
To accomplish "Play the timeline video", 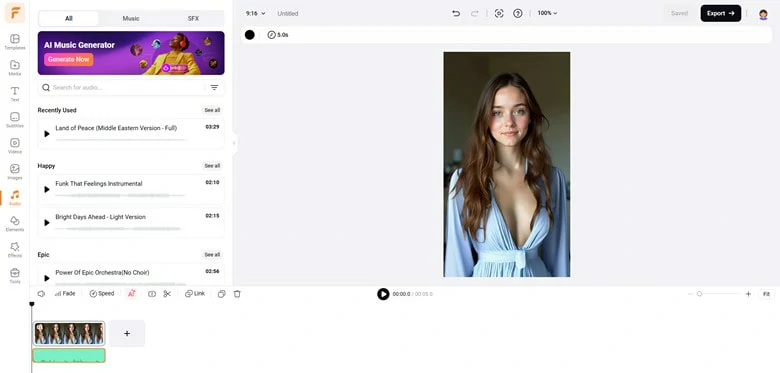I will point(383,294).
